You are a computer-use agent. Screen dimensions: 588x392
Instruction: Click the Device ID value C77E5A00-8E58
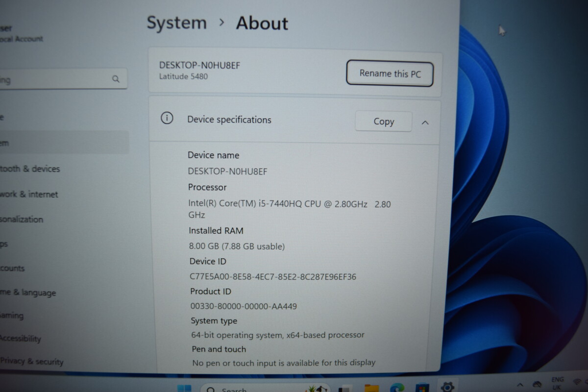point(273,276)
